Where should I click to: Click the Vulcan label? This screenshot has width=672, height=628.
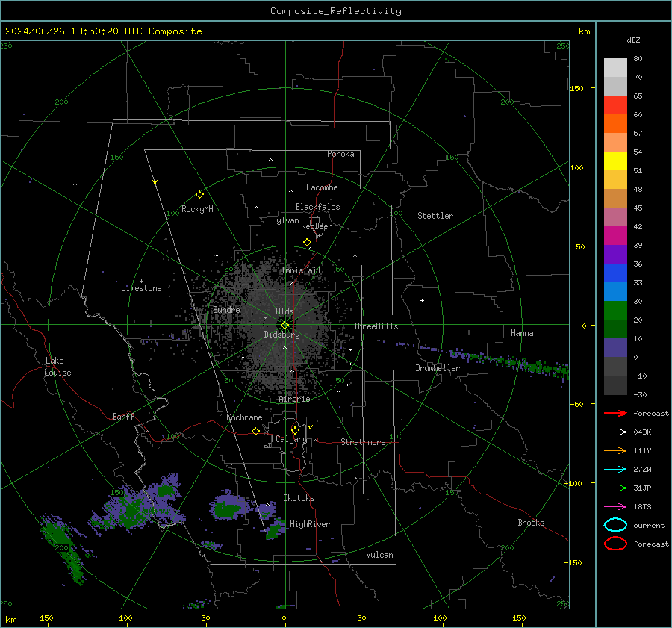pyautogui.click(x=379, y=554)
